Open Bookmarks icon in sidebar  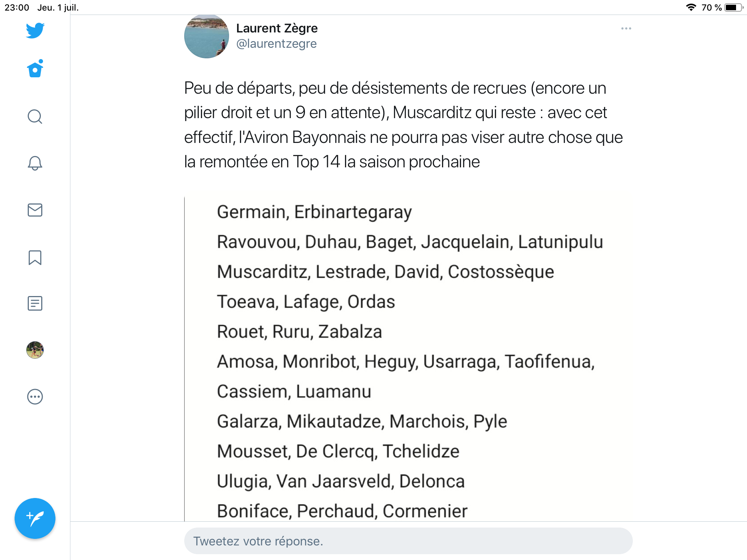(x=35, y=257)
